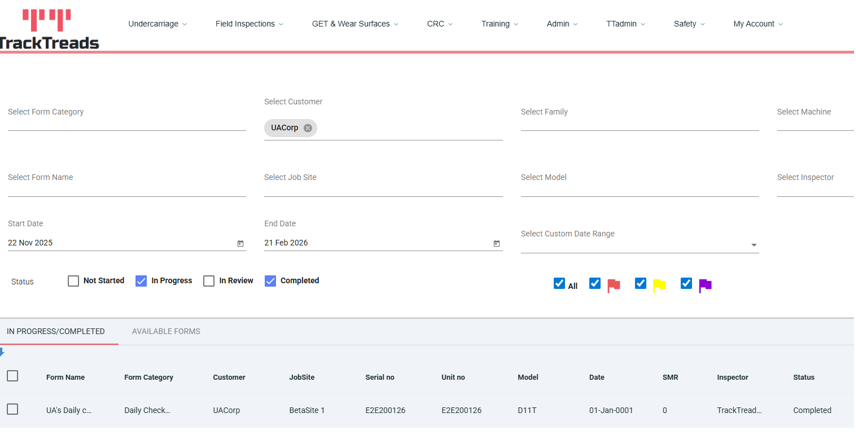Open the My Account menu

point(757,24)
